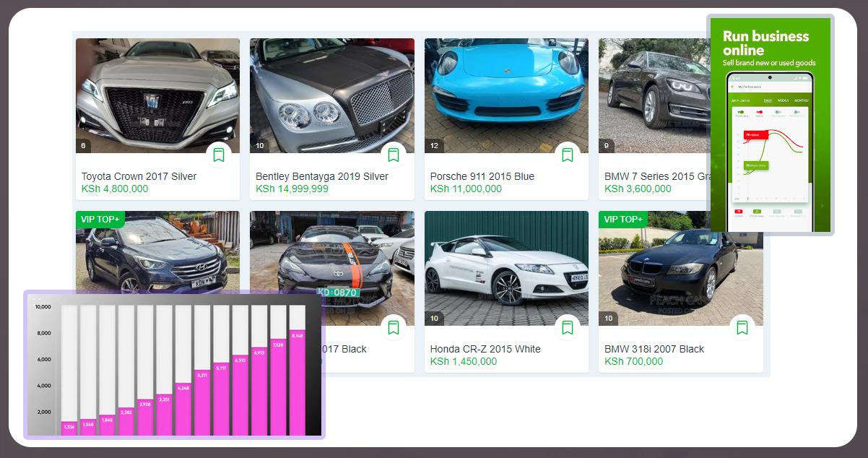Open the Porsche 911 2015 Blue title
The height and width of the screenshot is (458, 868).
(x=482, y=176)
